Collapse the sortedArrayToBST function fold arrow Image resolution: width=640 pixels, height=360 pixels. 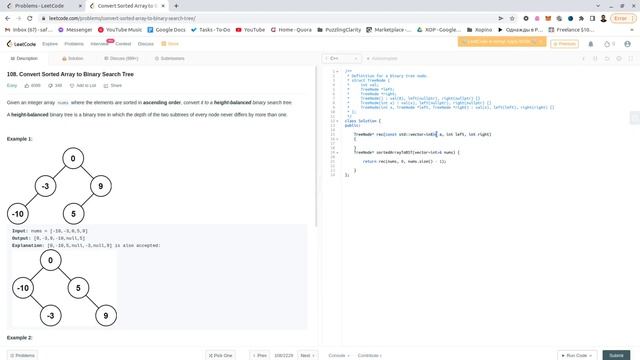(x=337, y=153)
